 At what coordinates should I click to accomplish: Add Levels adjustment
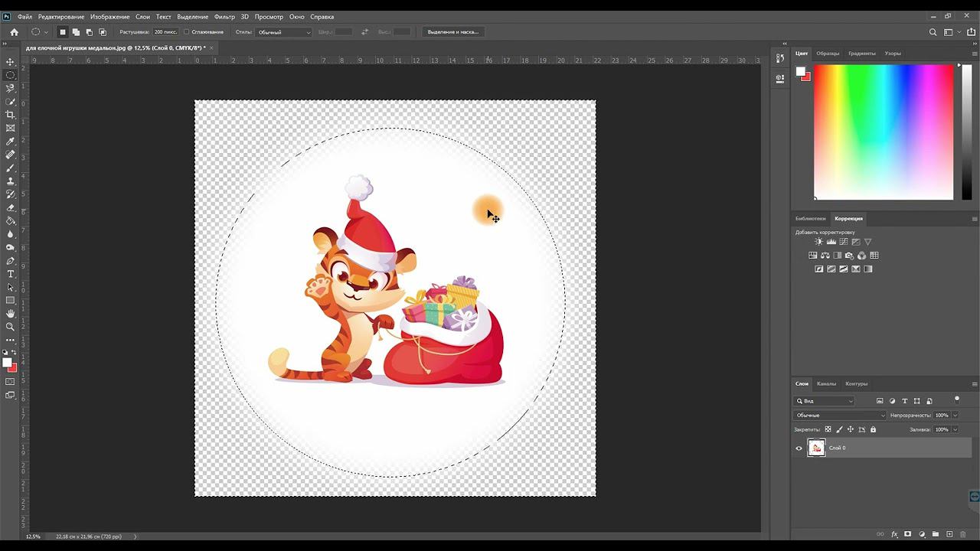pos(831,242)
